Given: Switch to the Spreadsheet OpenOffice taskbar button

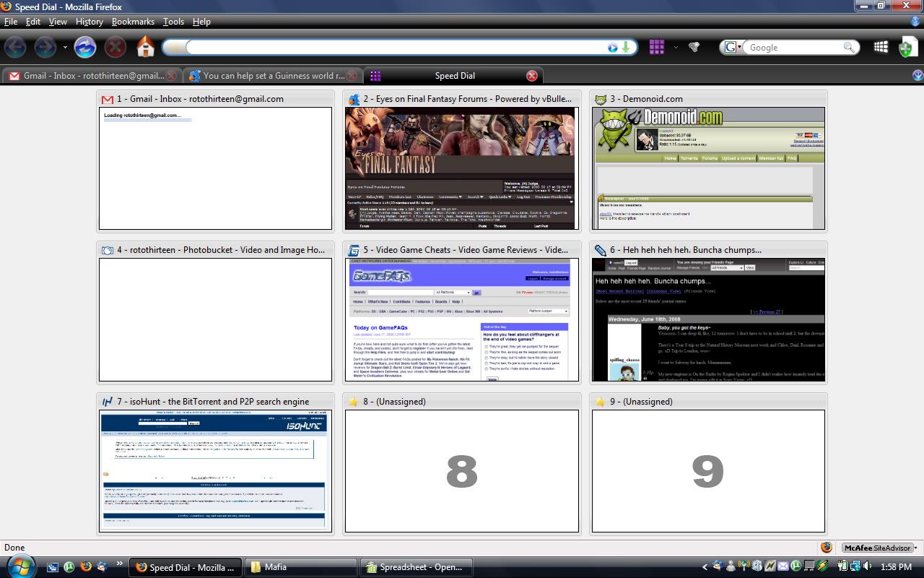Looking at the screenshot, I should 417,567.
